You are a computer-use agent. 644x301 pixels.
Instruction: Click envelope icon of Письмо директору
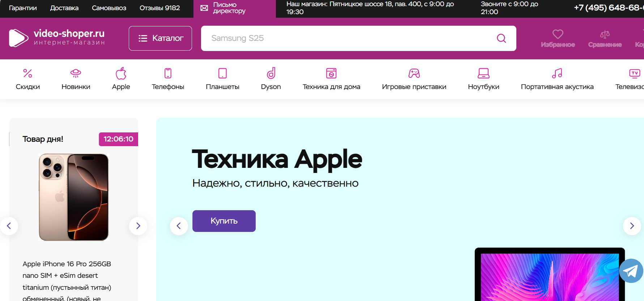(x=204, y=8)
